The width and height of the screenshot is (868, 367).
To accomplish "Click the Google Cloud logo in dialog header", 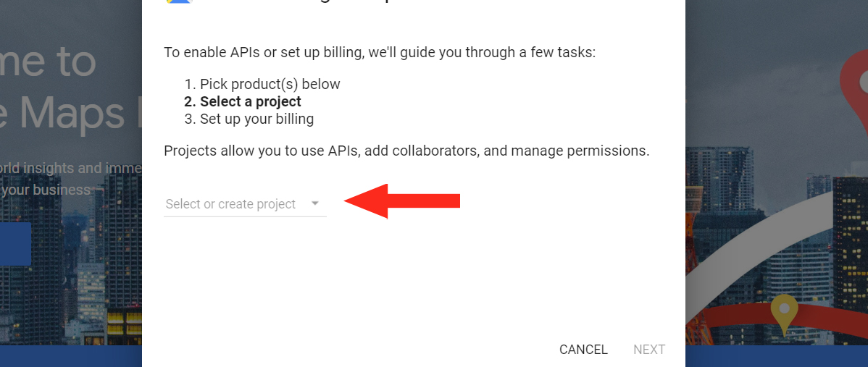I will point(178,2).
